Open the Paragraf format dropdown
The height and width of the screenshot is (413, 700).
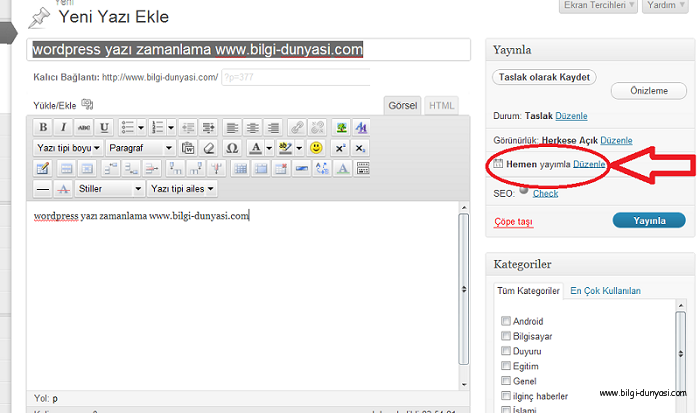click(x=140, y=148)
